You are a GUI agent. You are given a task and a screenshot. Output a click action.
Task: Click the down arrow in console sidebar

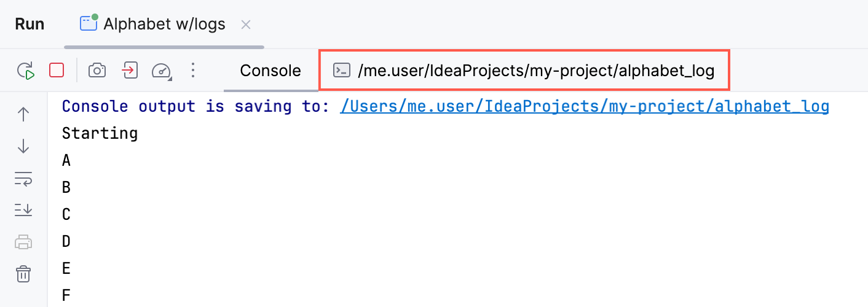pos(23,146)
